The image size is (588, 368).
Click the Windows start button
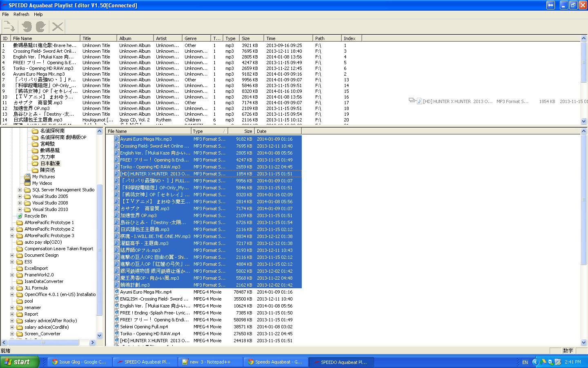[19, 362]
